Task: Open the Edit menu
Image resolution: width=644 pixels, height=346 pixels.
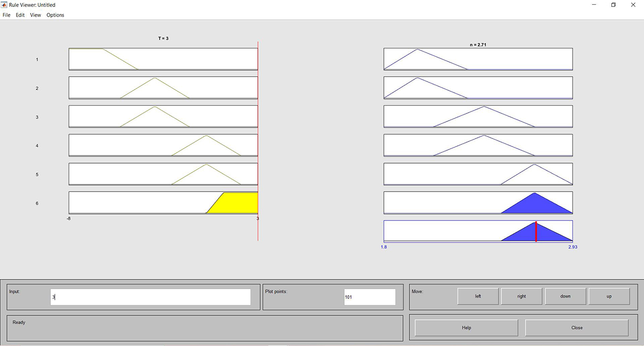Action: coord(20,15)
